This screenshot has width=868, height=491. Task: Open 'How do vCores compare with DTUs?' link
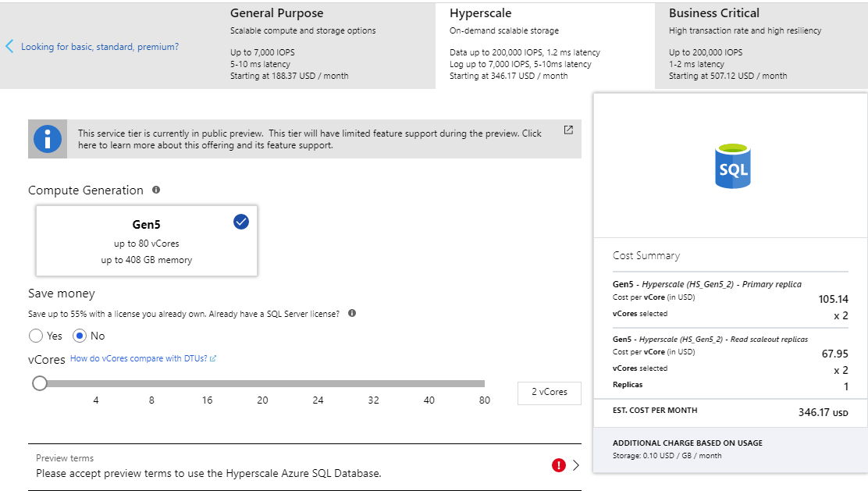point(143,358)
